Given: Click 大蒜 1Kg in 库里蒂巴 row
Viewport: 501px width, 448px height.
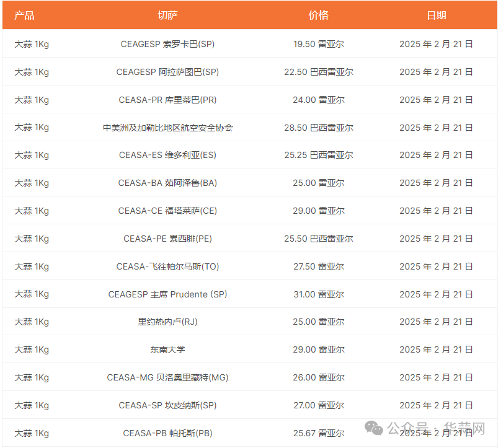Looking at the screenshot, I should pyautogui.click(x=32, y=100).
